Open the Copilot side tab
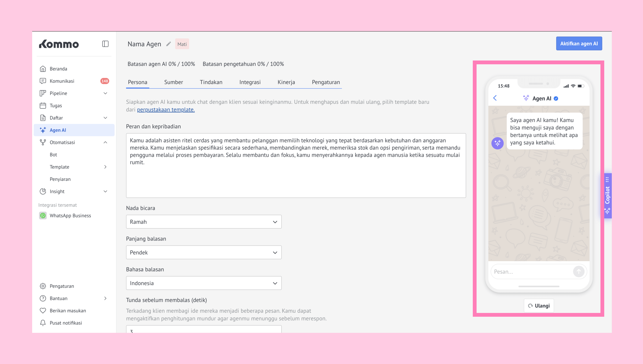 point(608,196)
